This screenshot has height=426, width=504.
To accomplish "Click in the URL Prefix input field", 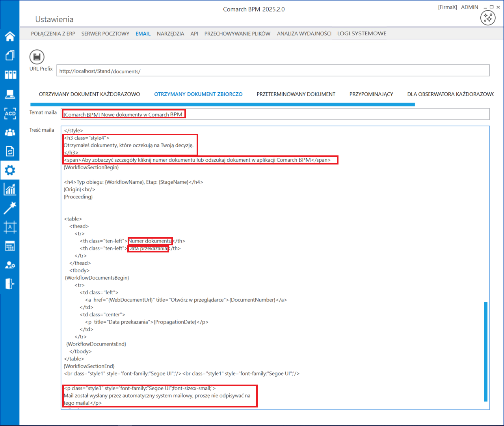I will pos(273,71).
